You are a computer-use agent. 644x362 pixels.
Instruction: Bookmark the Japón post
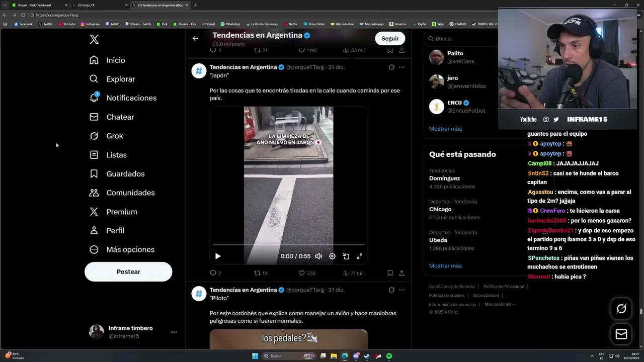tap(390, 273)
